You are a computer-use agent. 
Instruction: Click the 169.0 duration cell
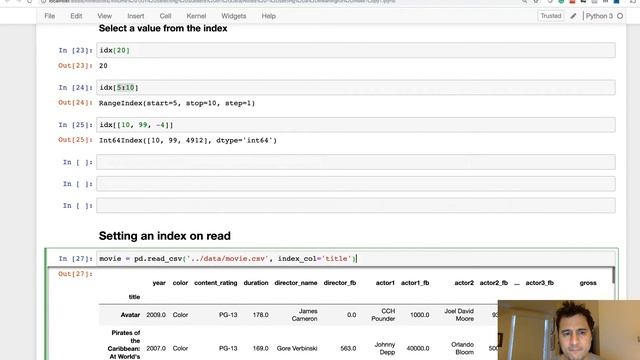tap(260, 349)
